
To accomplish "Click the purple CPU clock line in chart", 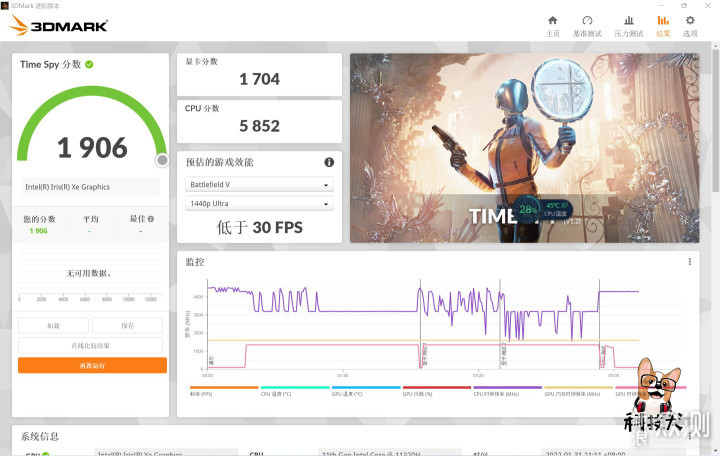I will [367, 311].
